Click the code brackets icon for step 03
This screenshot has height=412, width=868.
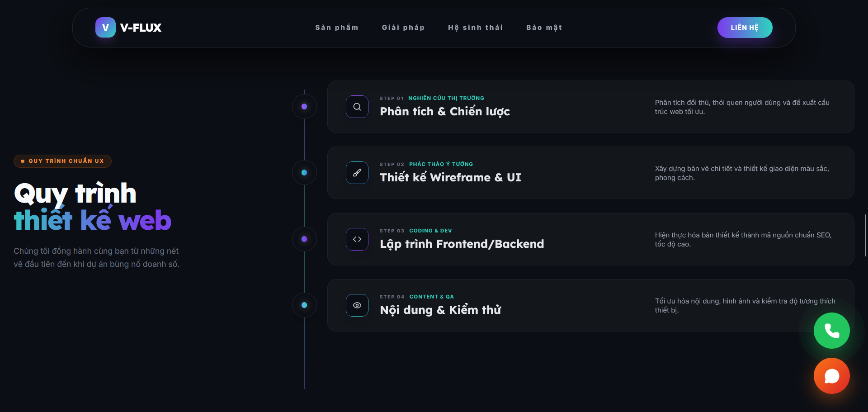coord(357,239)
